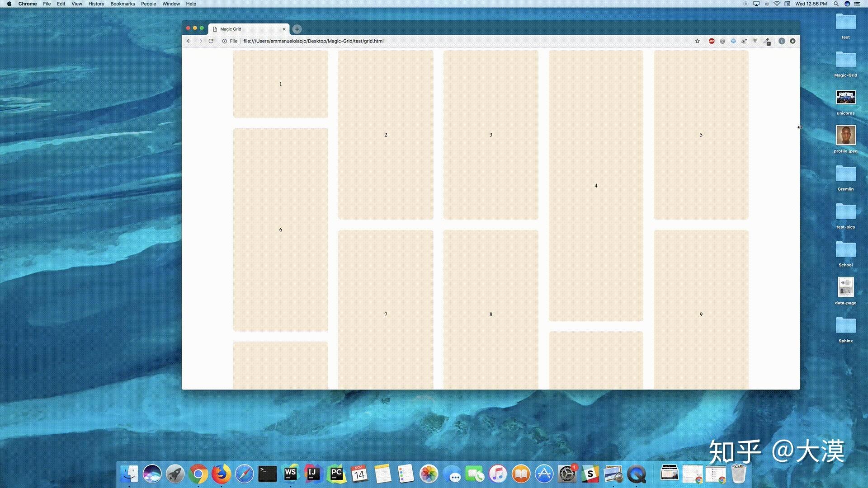Screen dimensions: 868x488
Task: Click the eyedropper color picker extension
Action: pos(767,42)
